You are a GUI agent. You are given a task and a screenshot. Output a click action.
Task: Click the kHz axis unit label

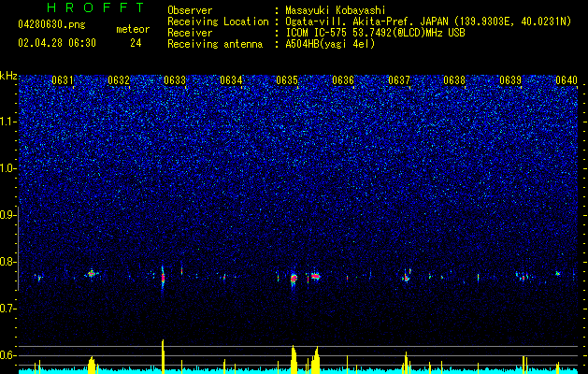[x=8, y=76]
